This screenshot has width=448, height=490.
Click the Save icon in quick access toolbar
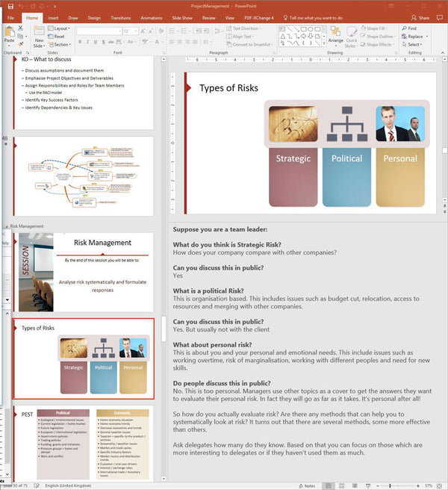pyautogui.click(x=10, y=6)
